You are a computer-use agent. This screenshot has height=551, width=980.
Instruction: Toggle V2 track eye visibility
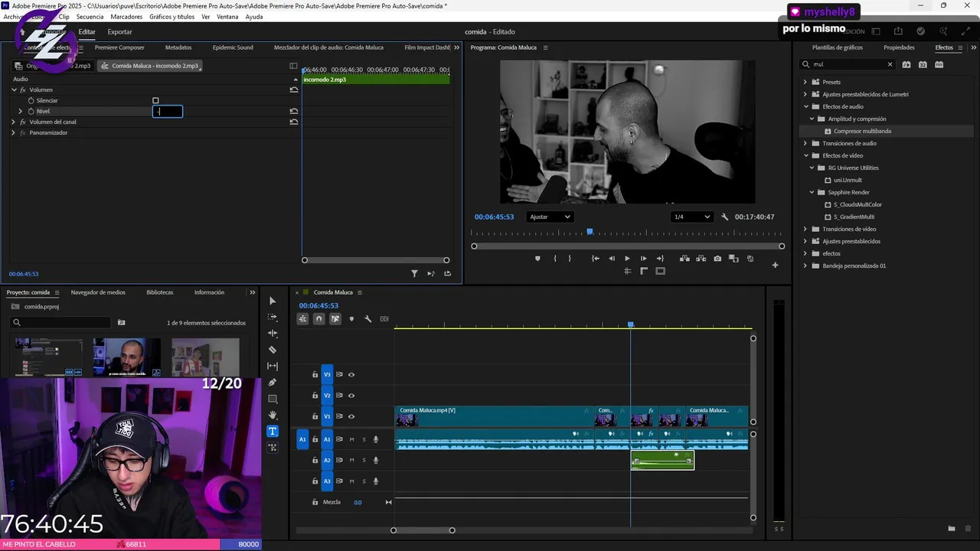[x=351, y=396]
